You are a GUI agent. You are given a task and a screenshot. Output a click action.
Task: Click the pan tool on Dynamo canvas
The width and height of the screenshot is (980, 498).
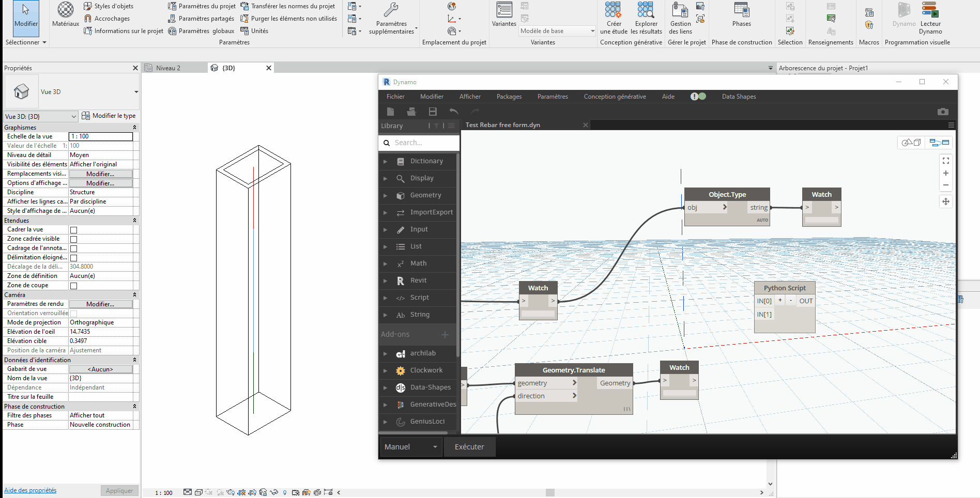946,201
